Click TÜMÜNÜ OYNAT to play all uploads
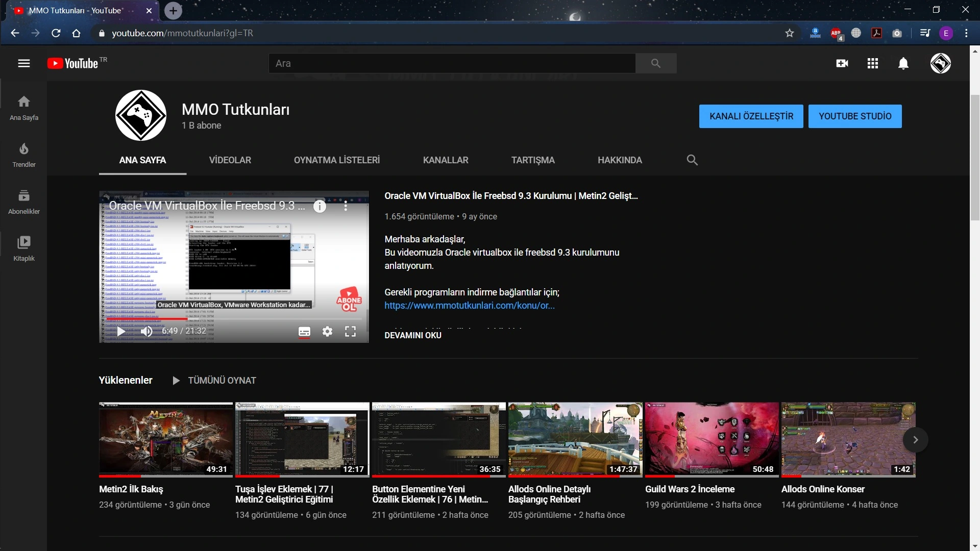The height and width of the screenshot is (551, 980). point(214,381)
